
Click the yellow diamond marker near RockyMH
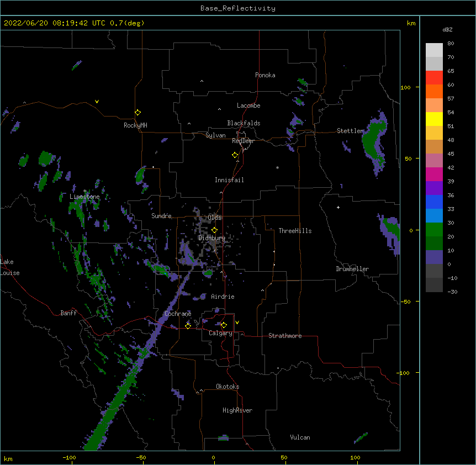137,113
